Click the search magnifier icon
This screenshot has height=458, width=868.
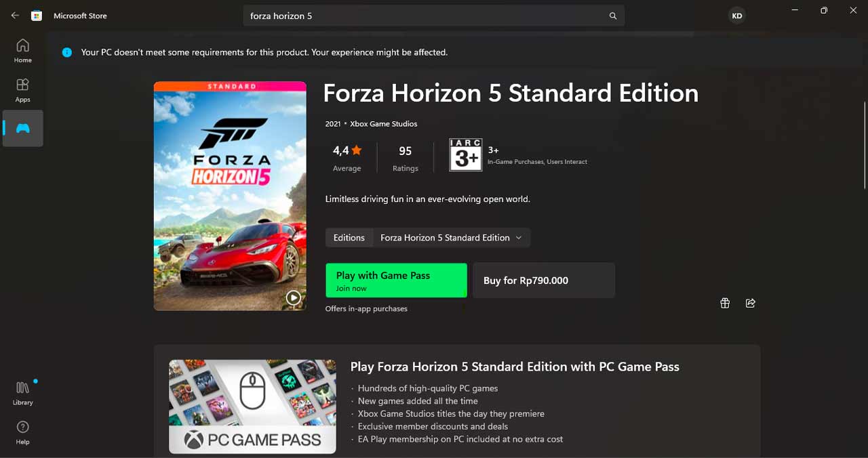(613, 16)
